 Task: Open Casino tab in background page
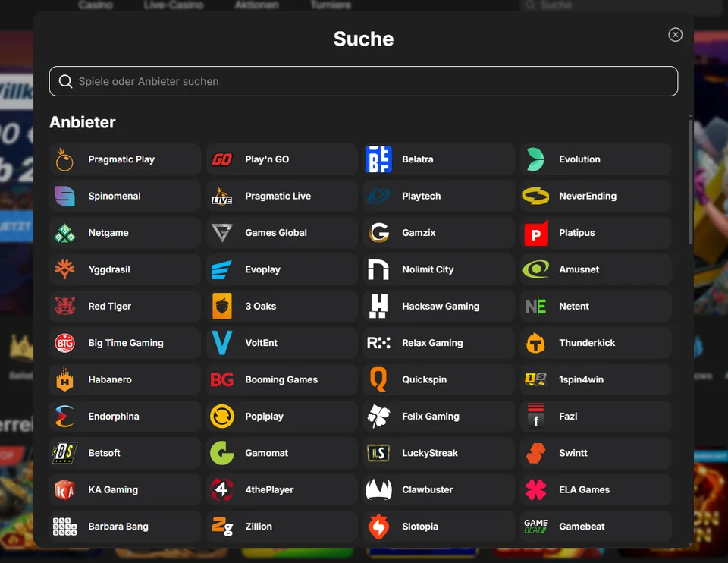point(96,5)
